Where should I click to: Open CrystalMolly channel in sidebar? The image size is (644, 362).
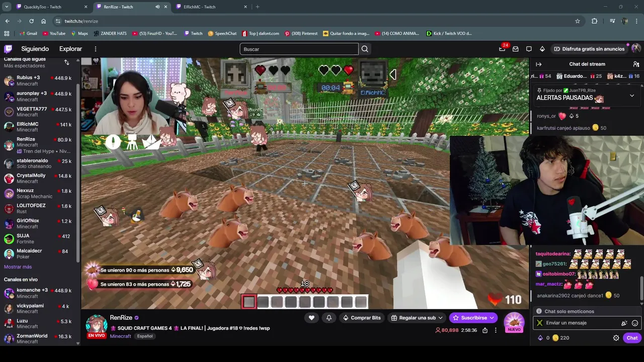[40, 178]
